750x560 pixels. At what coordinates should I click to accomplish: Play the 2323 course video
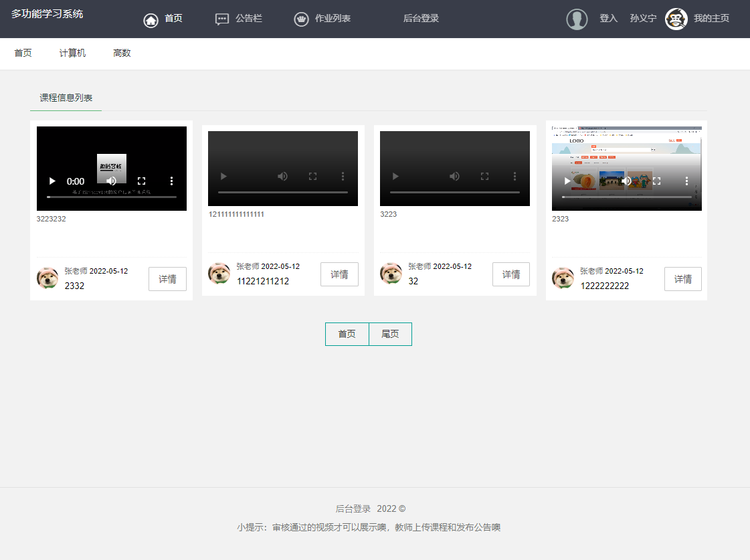pyautogui.click(x=567, y=181)
